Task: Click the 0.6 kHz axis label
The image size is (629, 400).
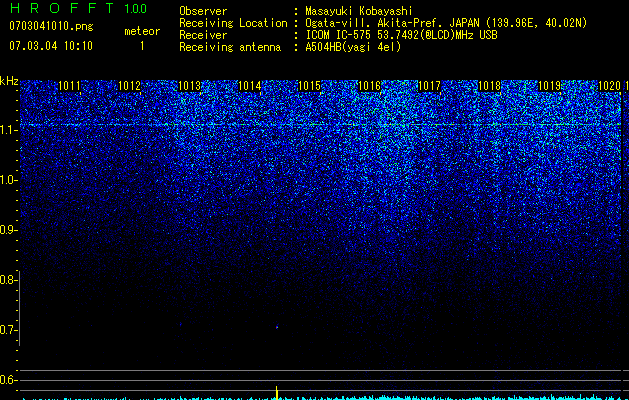Action: click(8, 380)
